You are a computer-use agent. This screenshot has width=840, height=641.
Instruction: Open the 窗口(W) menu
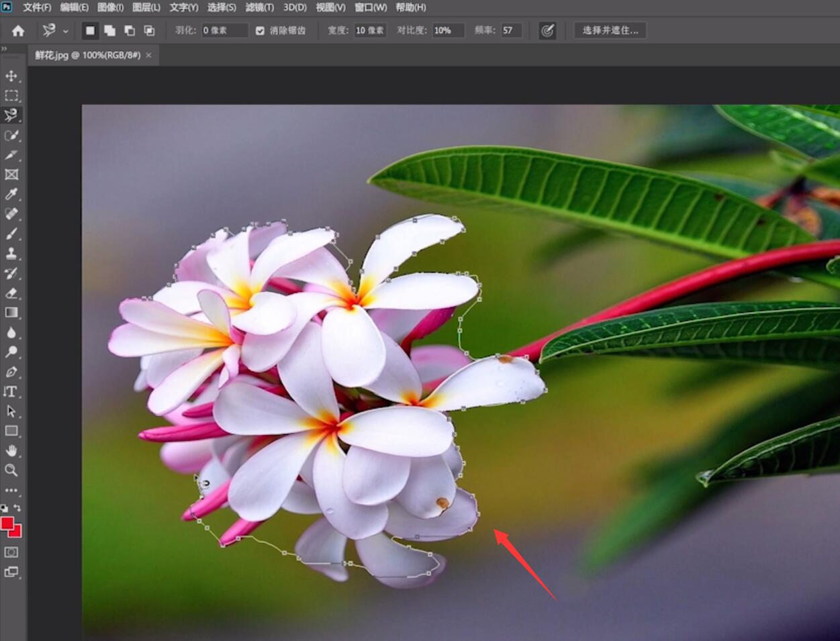click(371, 7)
